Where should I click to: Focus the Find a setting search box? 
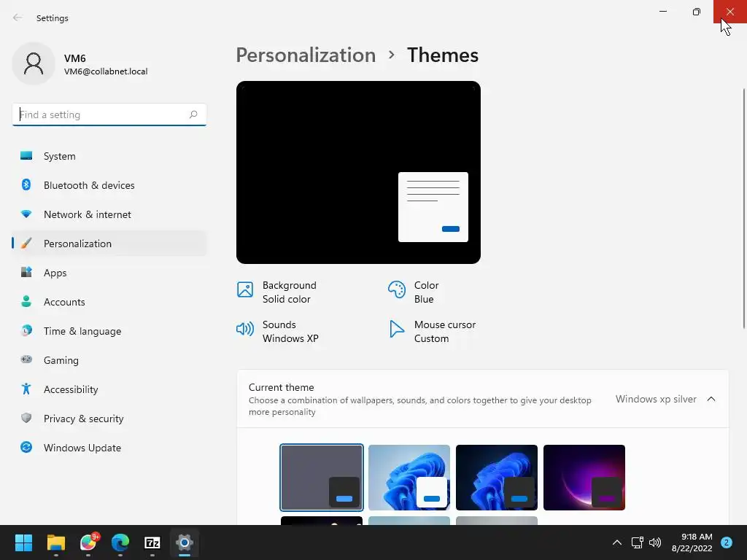(109, 114)
